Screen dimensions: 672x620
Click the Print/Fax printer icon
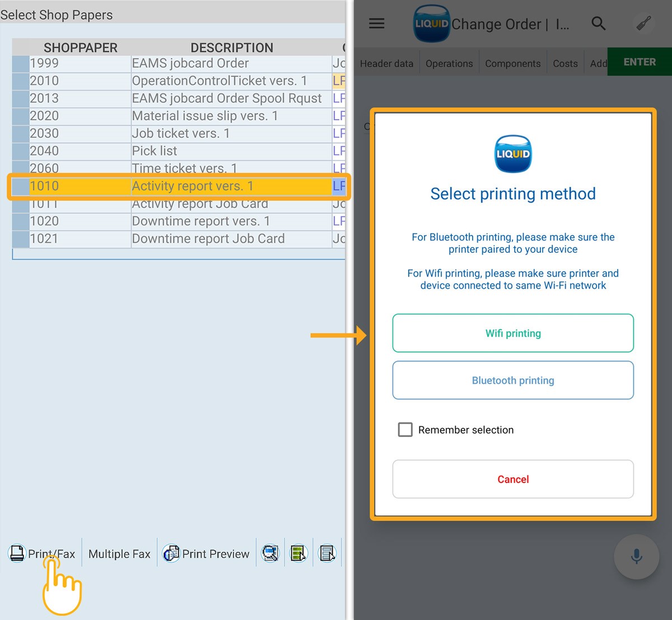(17, 553)
